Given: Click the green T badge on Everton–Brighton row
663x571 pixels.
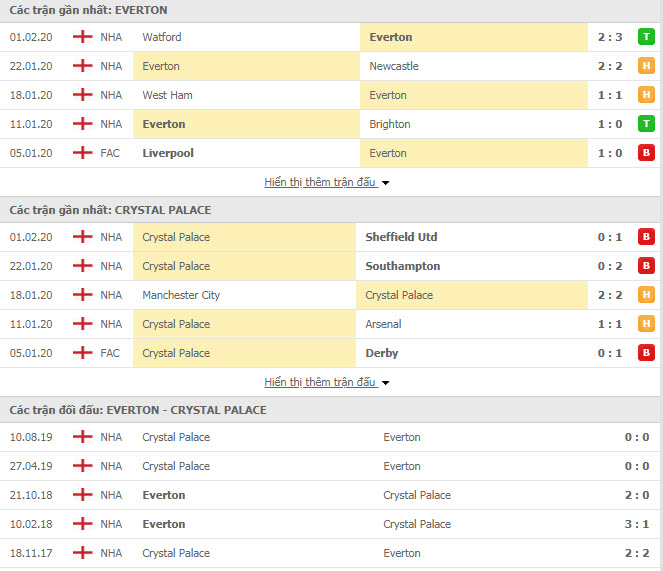Looking at the screenshot, I should [646, 124].
